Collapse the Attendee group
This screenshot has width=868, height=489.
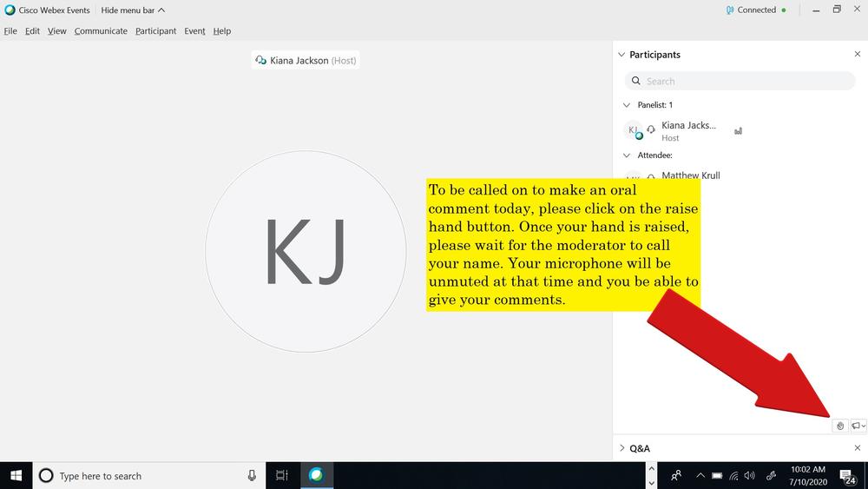click(x=627, y=155)
